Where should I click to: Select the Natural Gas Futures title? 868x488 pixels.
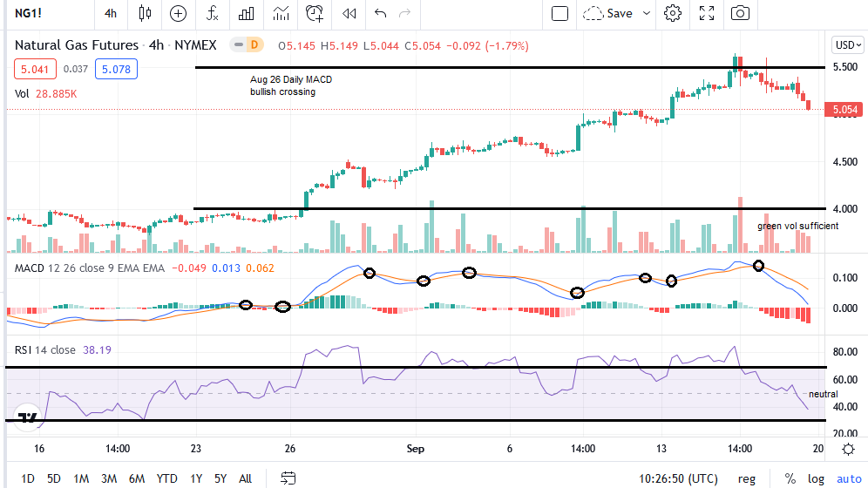point(77,44)
